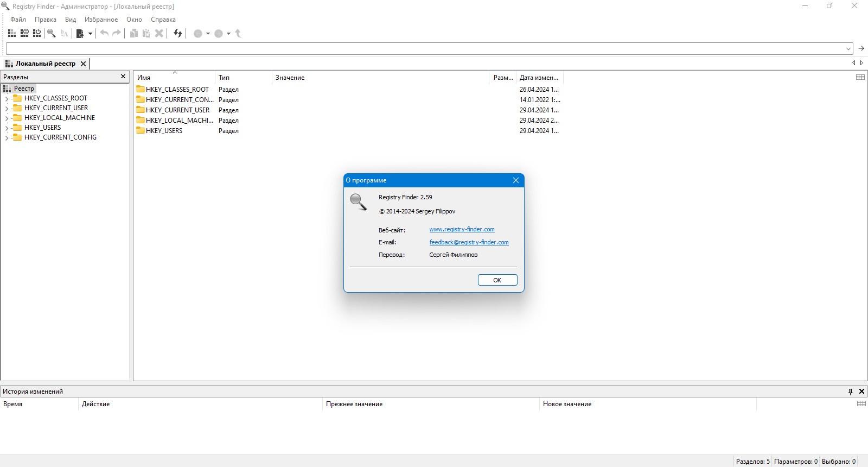Close the Разделы side panel
Screen dimensions: 868x467
tap(123, 77)
